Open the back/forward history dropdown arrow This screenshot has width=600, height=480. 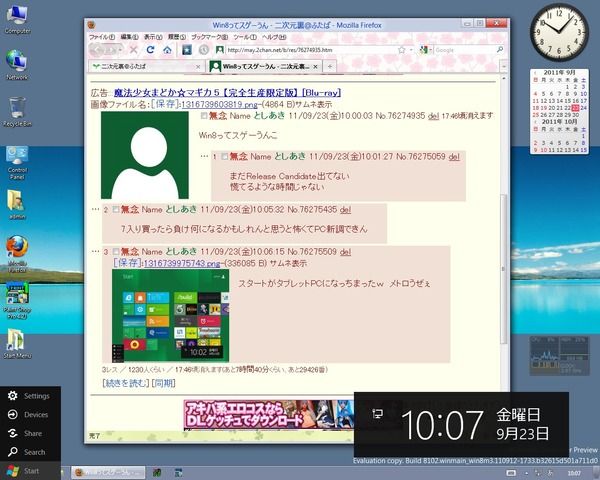(120, 50)
